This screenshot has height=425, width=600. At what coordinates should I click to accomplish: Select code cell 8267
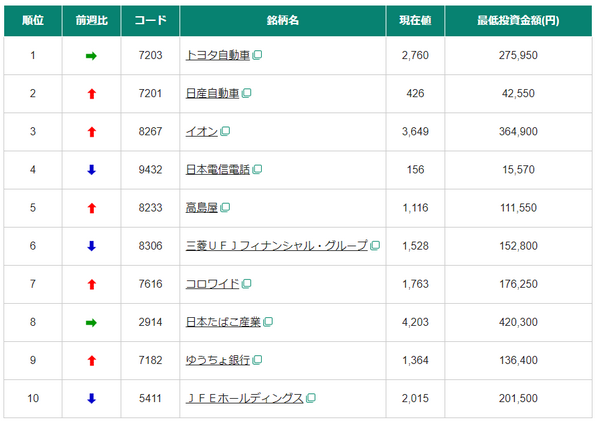point(150,132)
